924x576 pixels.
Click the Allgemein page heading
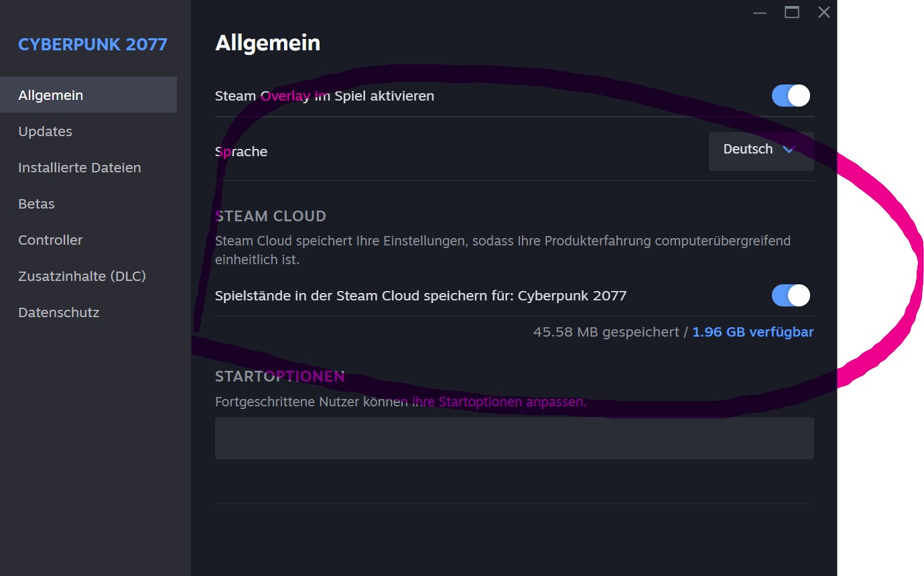(x=267, y=44)
